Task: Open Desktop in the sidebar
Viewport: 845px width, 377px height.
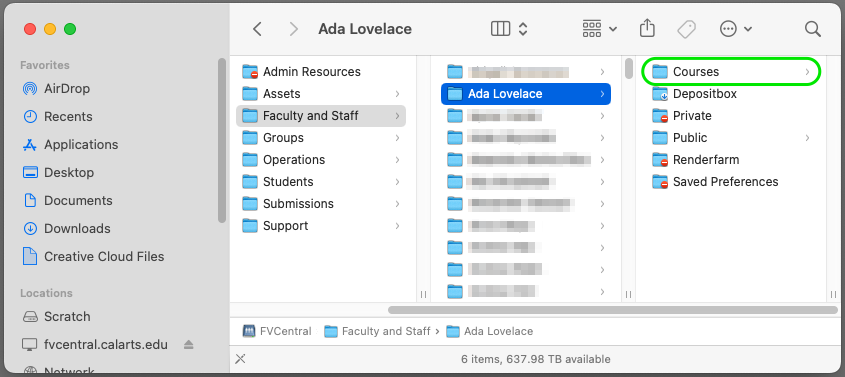Action: click(58, 172)
